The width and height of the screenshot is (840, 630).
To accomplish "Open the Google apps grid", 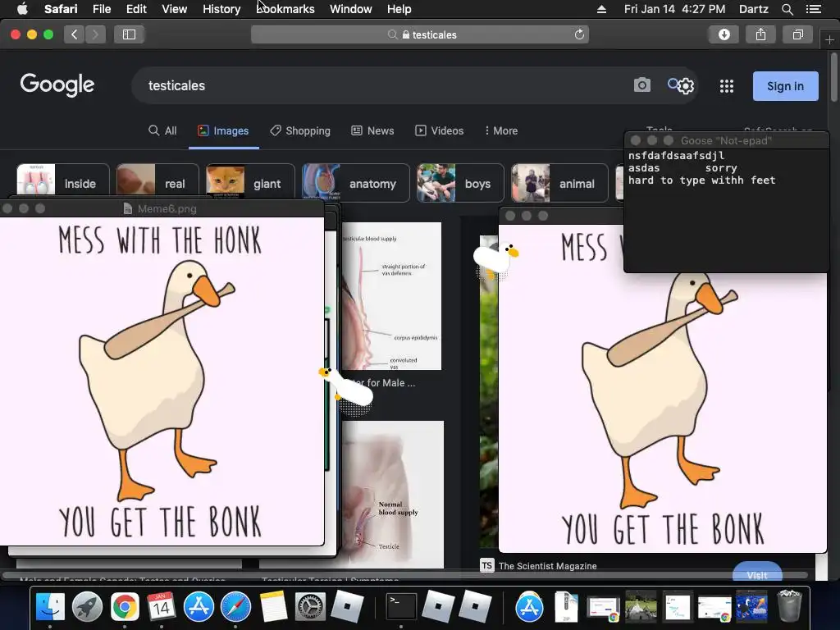I will [x=727, y=85].
